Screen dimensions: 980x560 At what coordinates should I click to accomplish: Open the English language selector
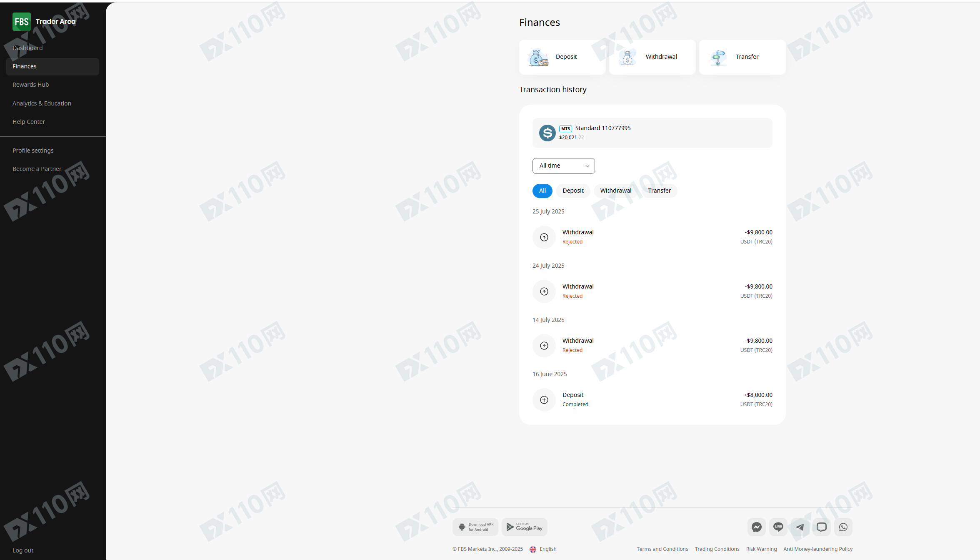543,549
